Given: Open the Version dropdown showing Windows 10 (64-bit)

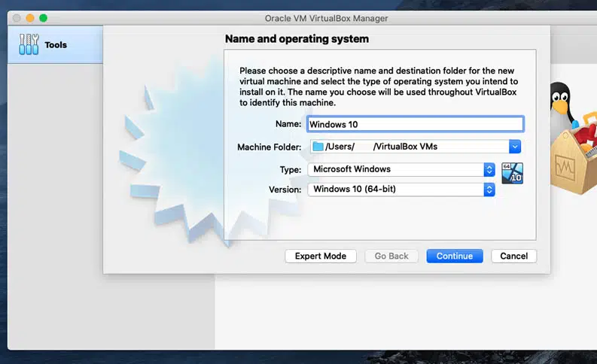Looking at the screenshot, I should coord(401,189).
